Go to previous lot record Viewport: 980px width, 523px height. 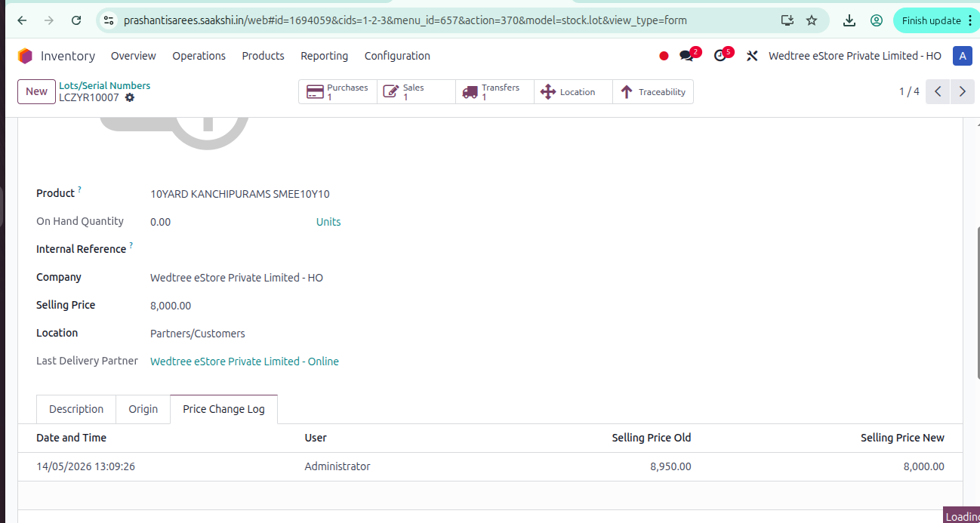pyautogui.click(x=938, y=91)
